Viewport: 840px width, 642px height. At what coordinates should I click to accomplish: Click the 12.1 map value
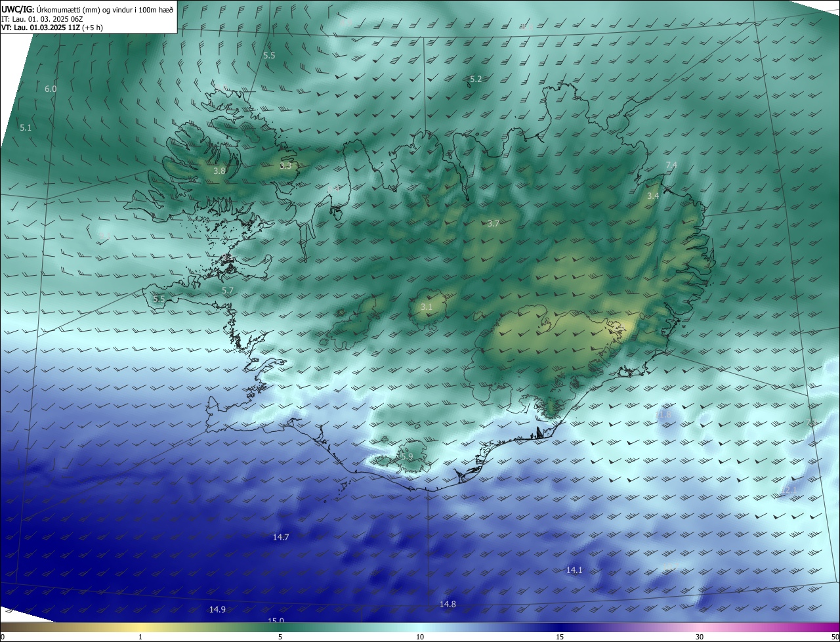[x=789, y=490]
